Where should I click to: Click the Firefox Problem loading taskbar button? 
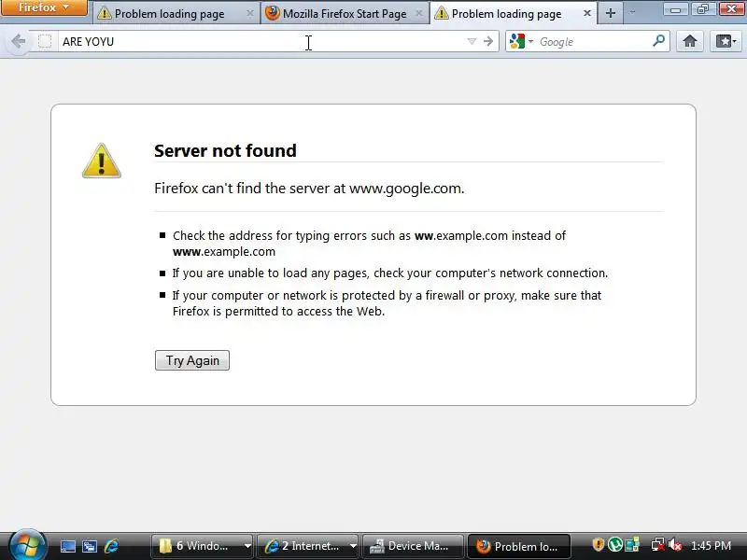519,546
